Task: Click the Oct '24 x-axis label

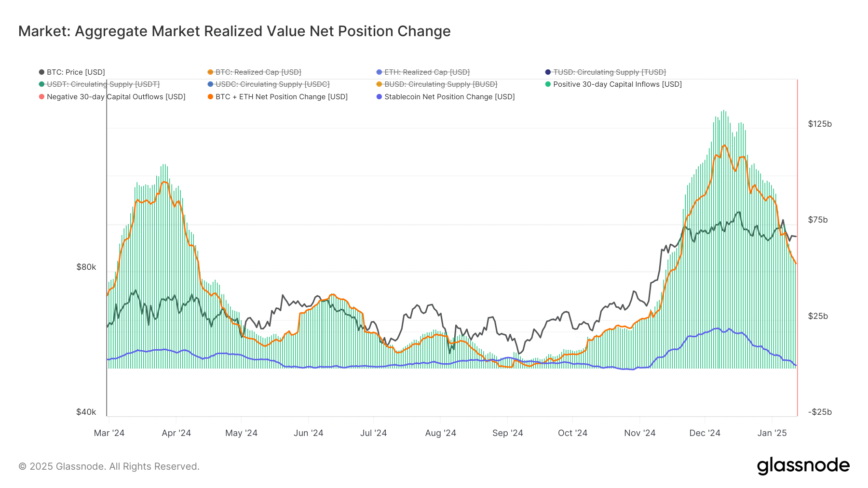Action: pyautogui.click(x=572, y=433)
